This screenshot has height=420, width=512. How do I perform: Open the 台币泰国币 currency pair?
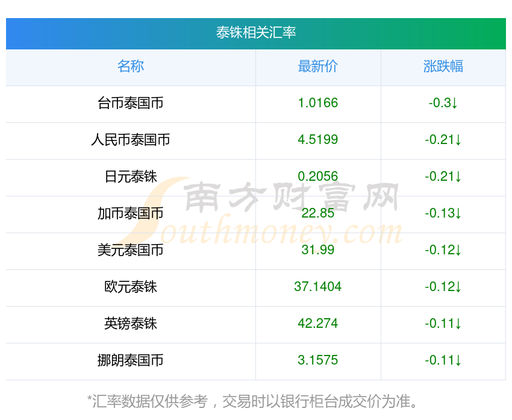pos(131,103)
